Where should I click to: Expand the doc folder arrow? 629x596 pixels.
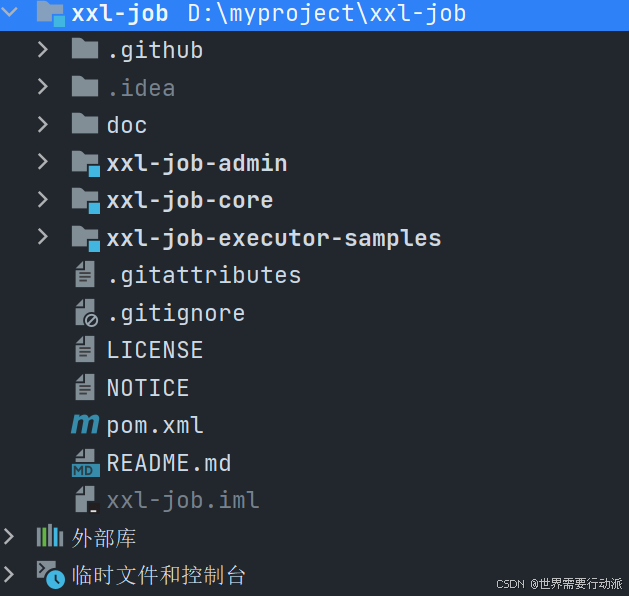[43, 124]
